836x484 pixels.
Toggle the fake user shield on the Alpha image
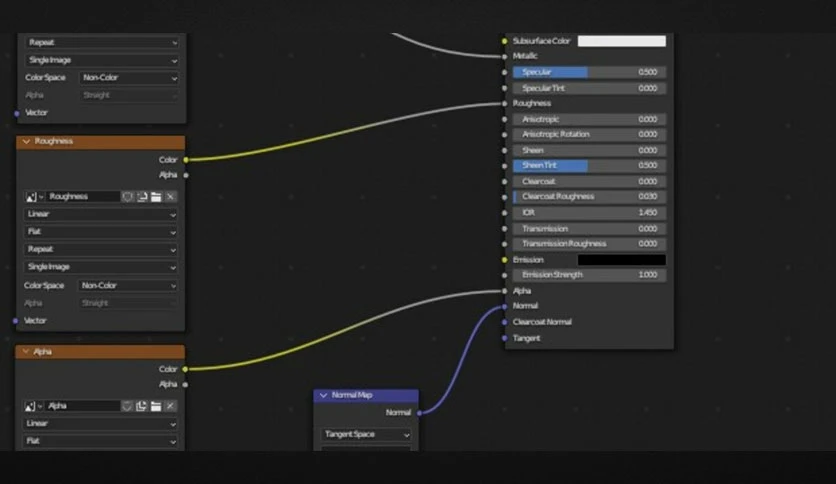click(127, 406)
